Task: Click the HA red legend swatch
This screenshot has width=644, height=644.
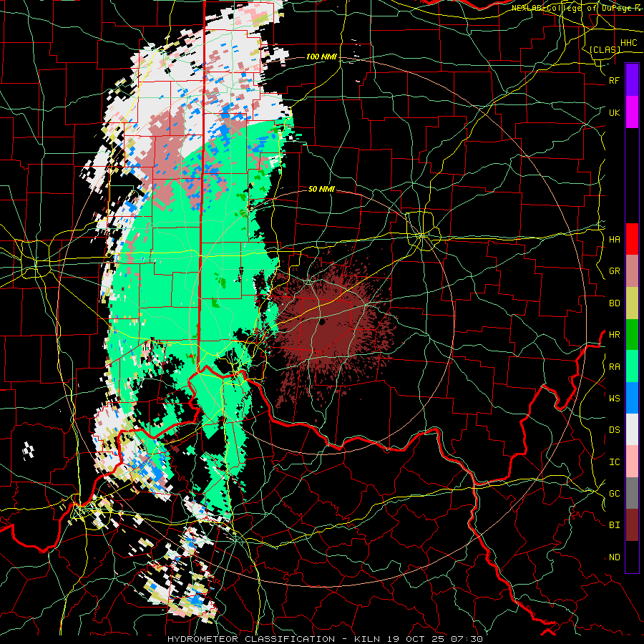Action: 632,239
